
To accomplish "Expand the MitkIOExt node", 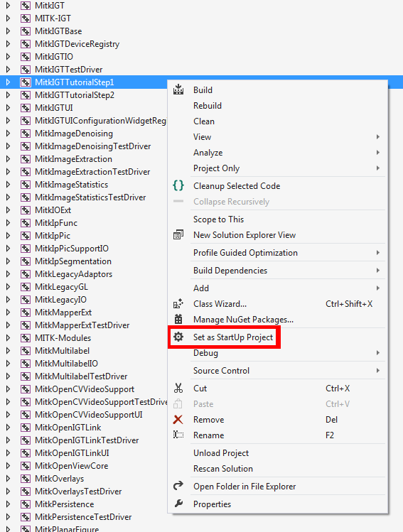I will 8,210.
